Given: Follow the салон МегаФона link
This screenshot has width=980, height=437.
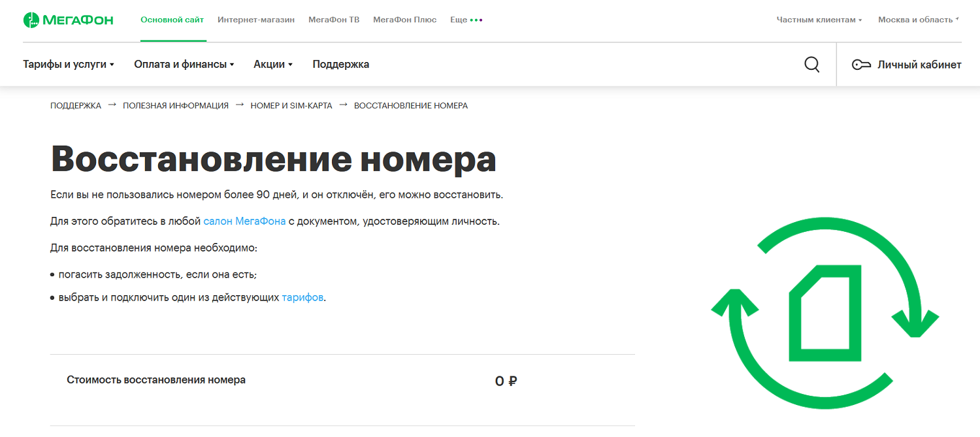Looking at the screenshot, I should tap(244, 221).
